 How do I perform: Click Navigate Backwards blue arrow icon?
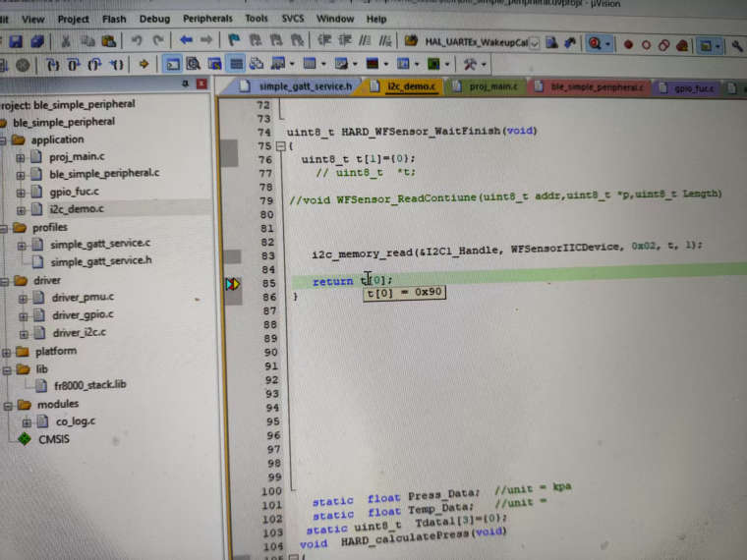pyautogui.click(x=185, y=41)
